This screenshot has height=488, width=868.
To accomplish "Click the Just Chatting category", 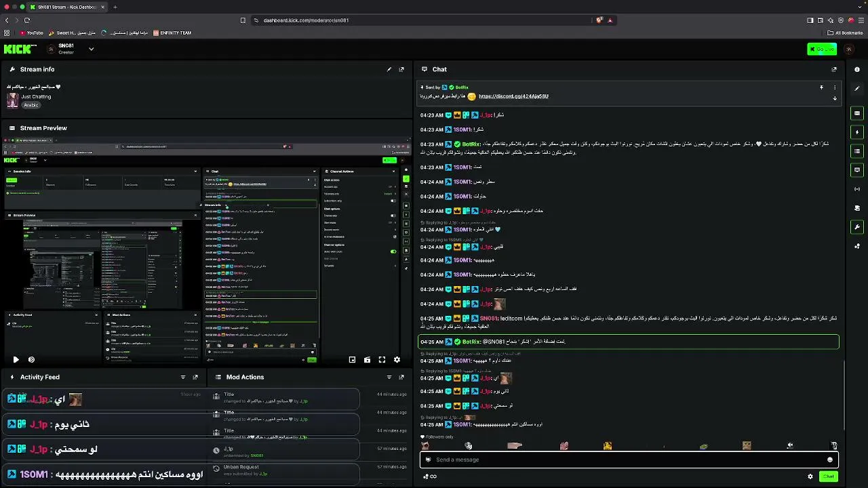I will [x=36, y=96].
